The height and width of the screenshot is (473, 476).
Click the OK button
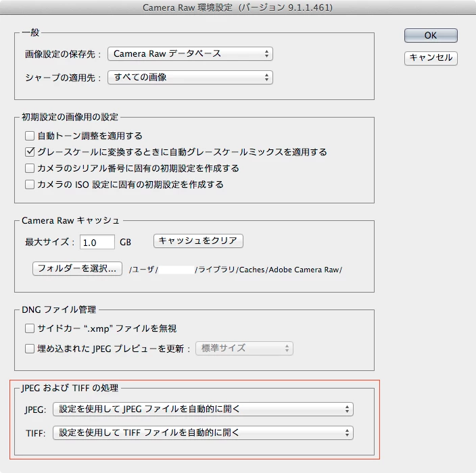(431, 36)
